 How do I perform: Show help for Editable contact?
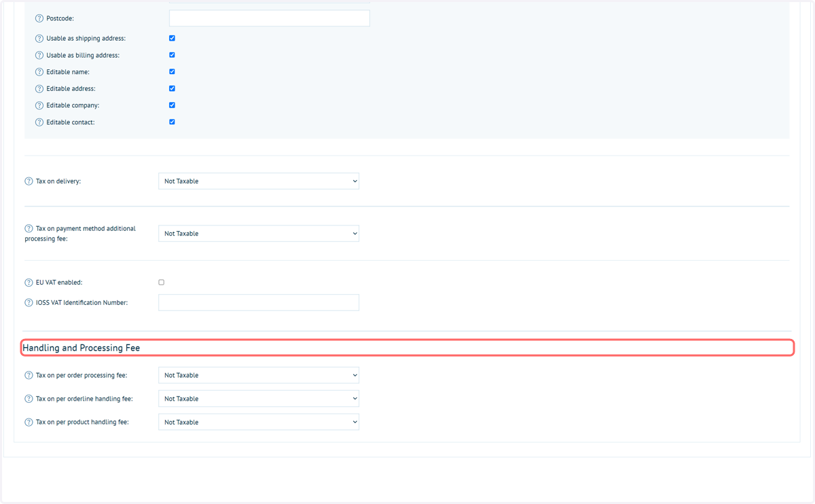(x=39, y=122)
